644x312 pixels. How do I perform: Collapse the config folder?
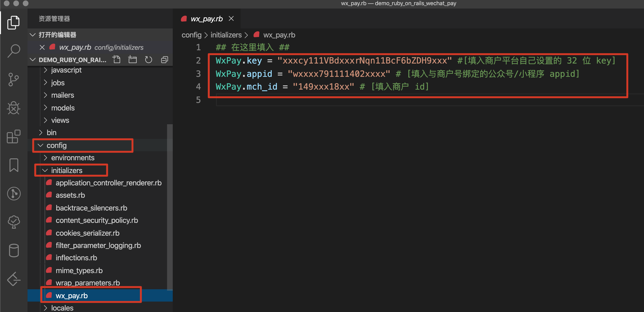tap(56, 145)
